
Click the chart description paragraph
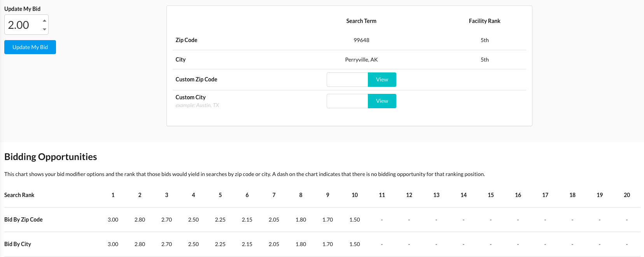[245, 174]
